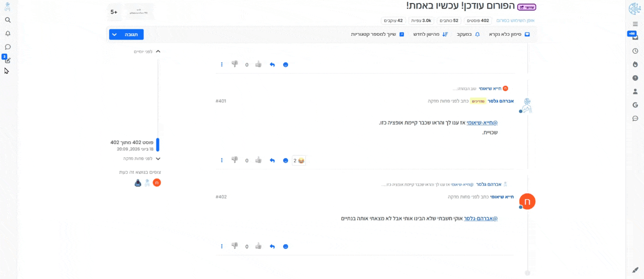Click the Google G icon in sidebar

pyautogui.click(x=635, y=105)
